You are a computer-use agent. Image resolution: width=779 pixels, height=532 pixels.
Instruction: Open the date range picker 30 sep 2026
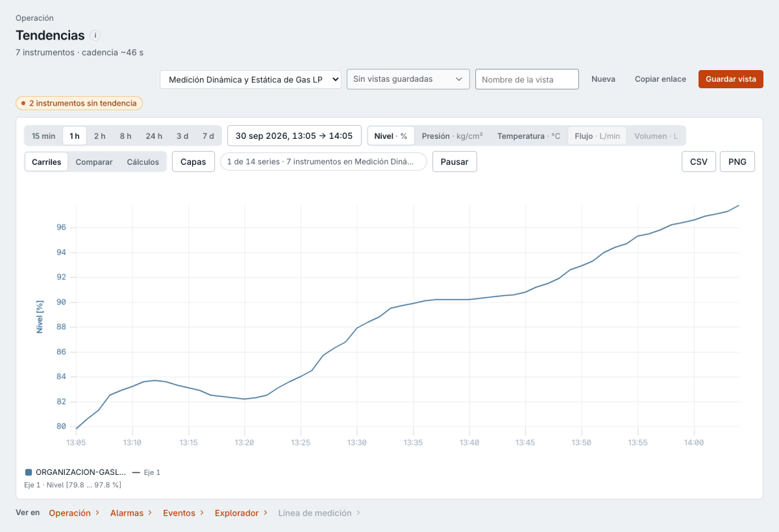294,136
